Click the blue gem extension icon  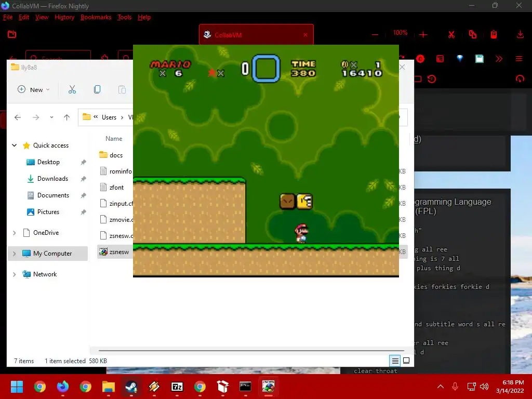point(460,59)
